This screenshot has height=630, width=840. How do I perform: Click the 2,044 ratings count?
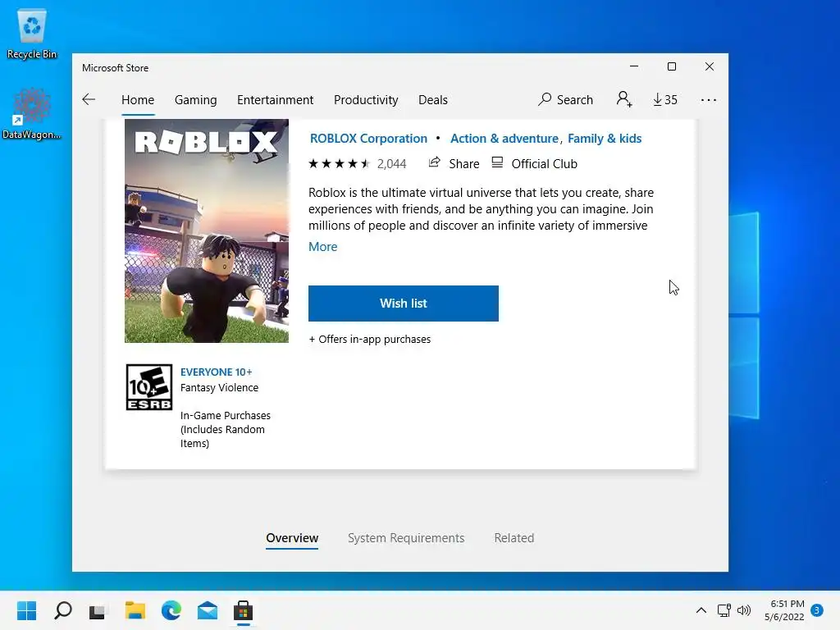[x=391, y=164]
